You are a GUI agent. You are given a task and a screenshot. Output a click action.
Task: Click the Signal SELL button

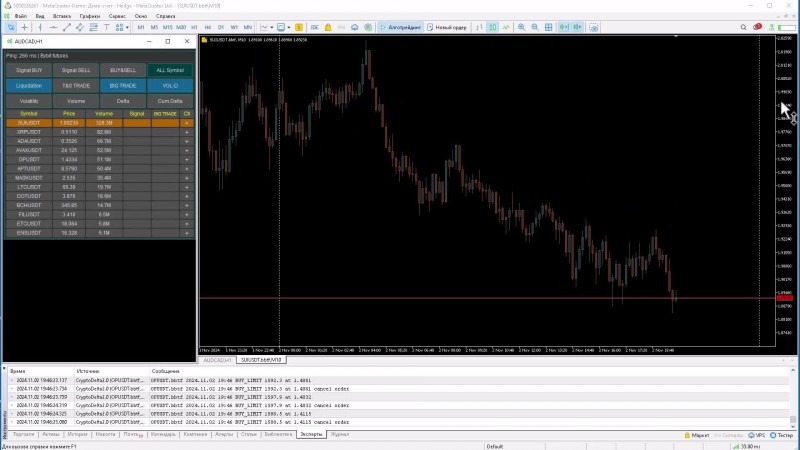point(76,70)
